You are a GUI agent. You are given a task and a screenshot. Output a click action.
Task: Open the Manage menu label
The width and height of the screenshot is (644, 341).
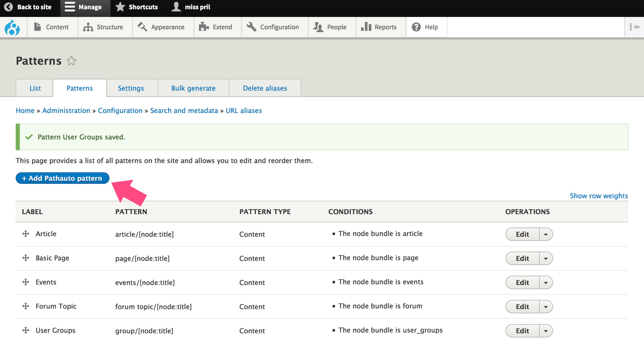90,7
